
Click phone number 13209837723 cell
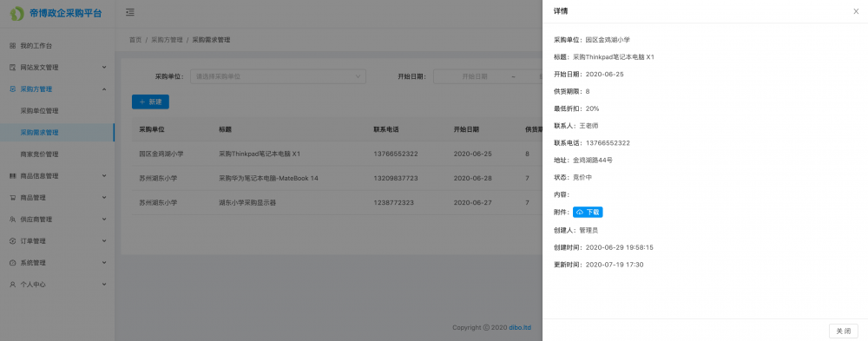pyautogui.click(x=396, y=178)
